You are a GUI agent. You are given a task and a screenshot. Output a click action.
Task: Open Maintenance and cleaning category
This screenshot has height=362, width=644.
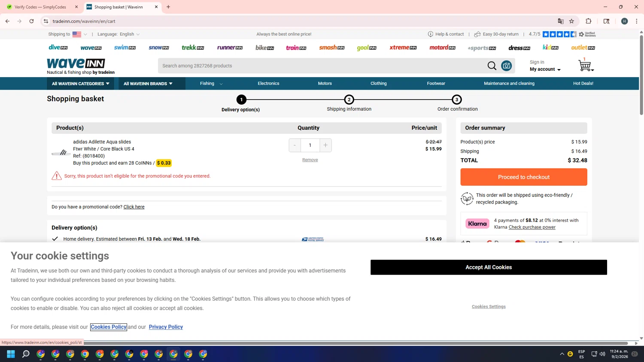tap(509, 84)
